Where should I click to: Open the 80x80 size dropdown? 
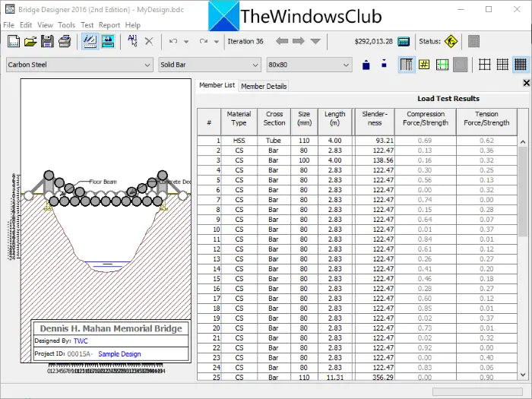click(309, 65)
